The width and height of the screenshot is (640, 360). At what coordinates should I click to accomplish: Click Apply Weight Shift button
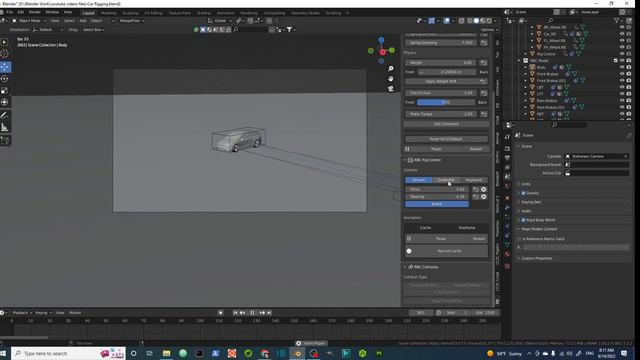point(441,81)
